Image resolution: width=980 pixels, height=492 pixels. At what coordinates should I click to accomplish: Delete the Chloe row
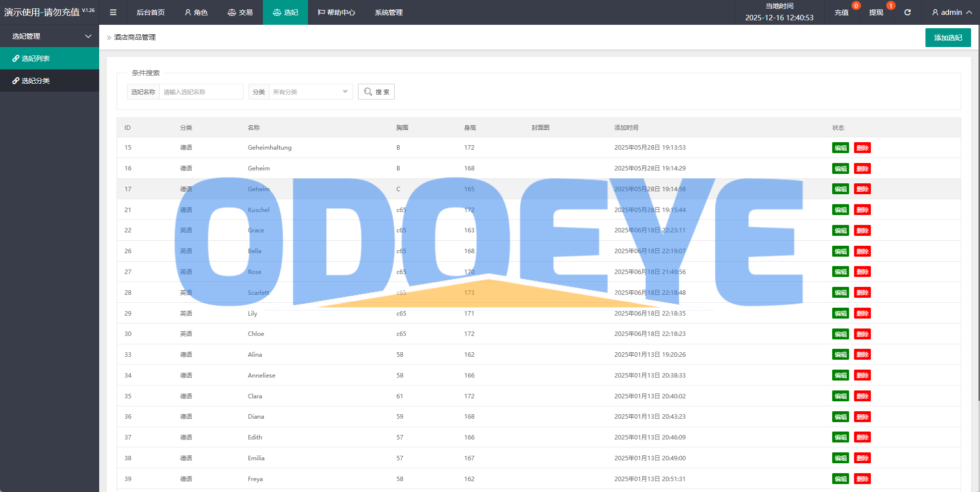pyautogui.click(x=862, y=334)
